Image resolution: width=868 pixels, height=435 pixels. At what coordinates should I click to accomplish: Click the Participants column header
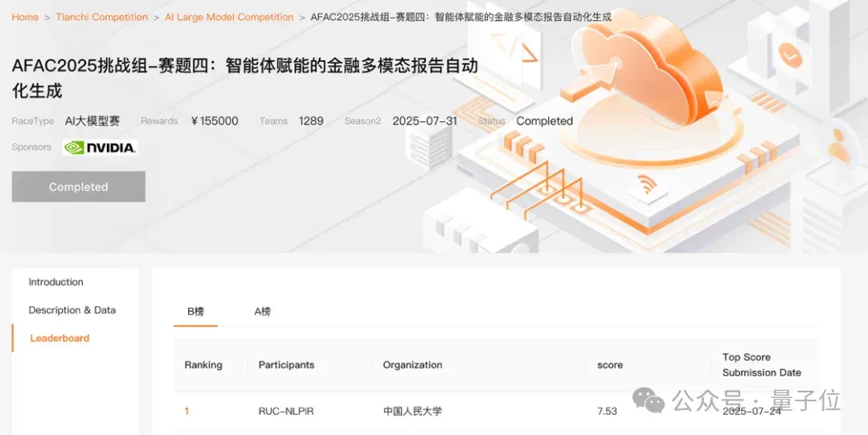[x=286, y=364]
